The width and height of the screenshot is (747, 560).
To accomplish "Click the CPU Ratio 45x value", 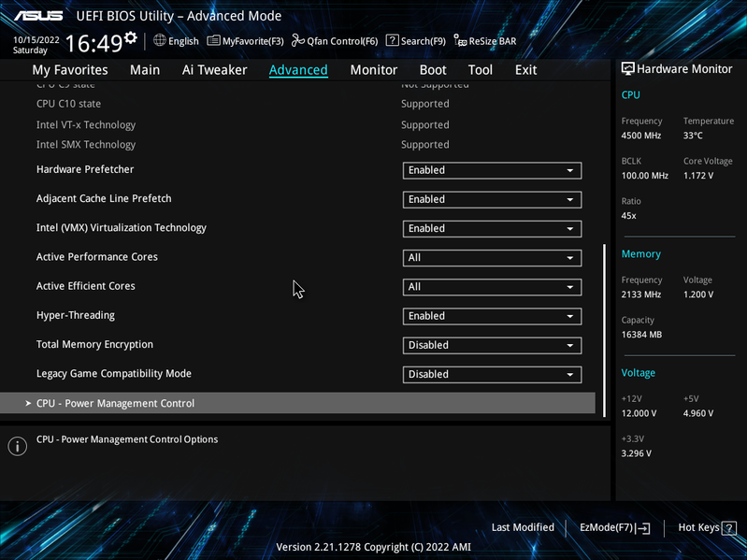I will tap(628, 216).
